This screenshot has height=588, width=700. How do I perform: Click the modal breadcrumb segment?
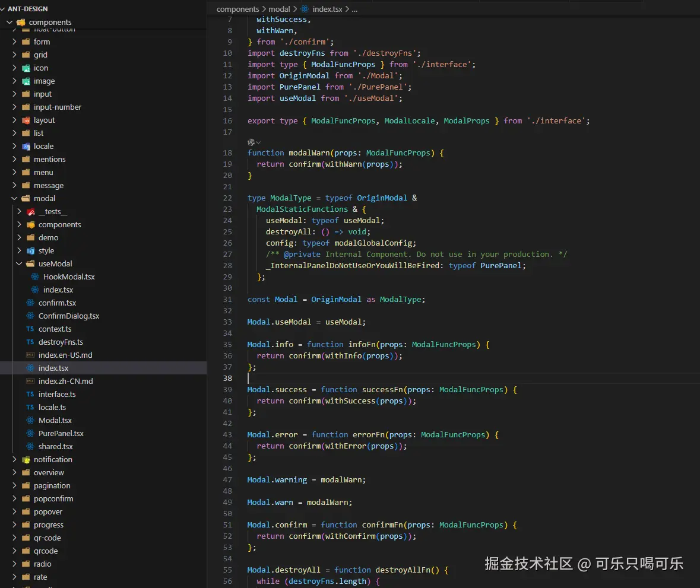279,9
